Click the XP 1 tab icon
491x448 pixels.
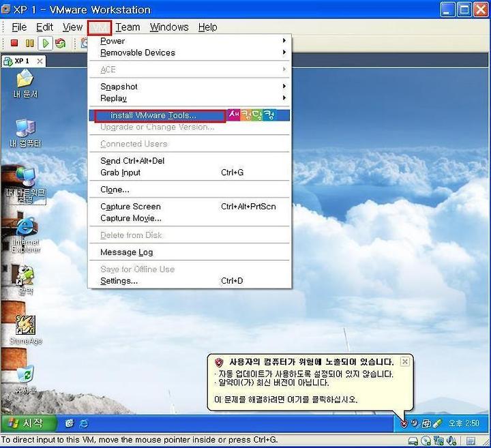pyautogui.click(x=8, y=61)
